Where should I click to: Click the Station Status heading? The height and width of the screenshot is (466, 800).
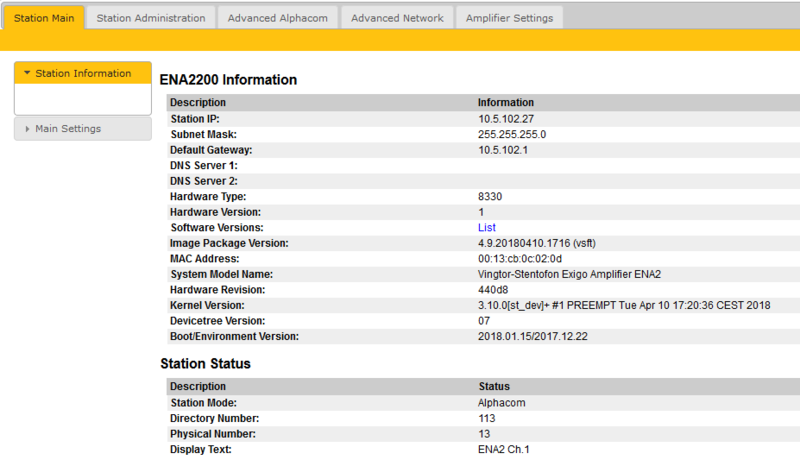[205, 364]
